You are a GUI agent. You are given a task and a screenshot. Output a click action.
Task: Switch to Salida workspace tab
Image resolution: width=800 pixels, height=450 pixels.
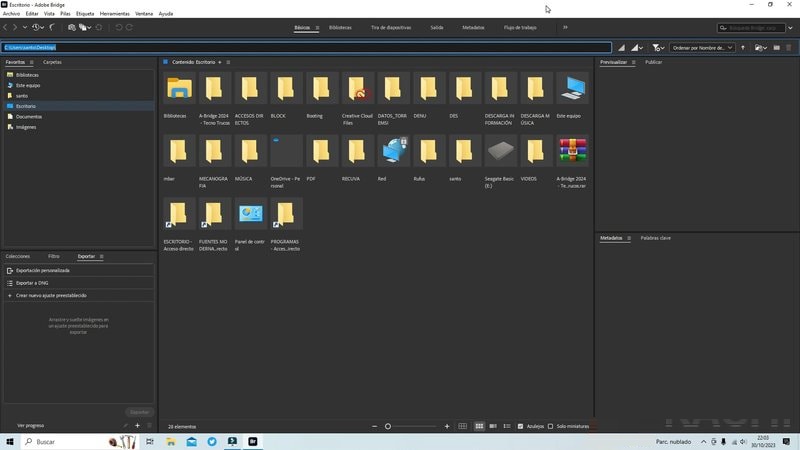click(437, 28)
